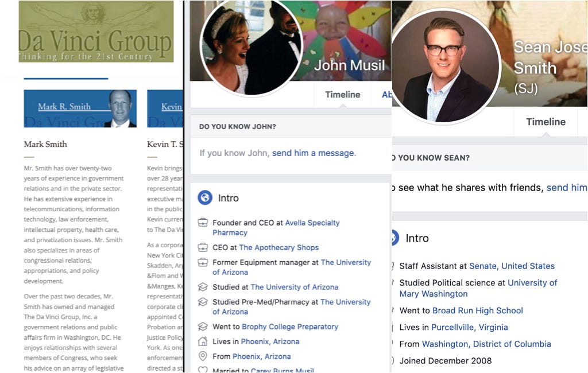The width and height of the screenshot is (588, 373).
Task: Click the John Musil name on the cover photo
Action: point(350,65)
